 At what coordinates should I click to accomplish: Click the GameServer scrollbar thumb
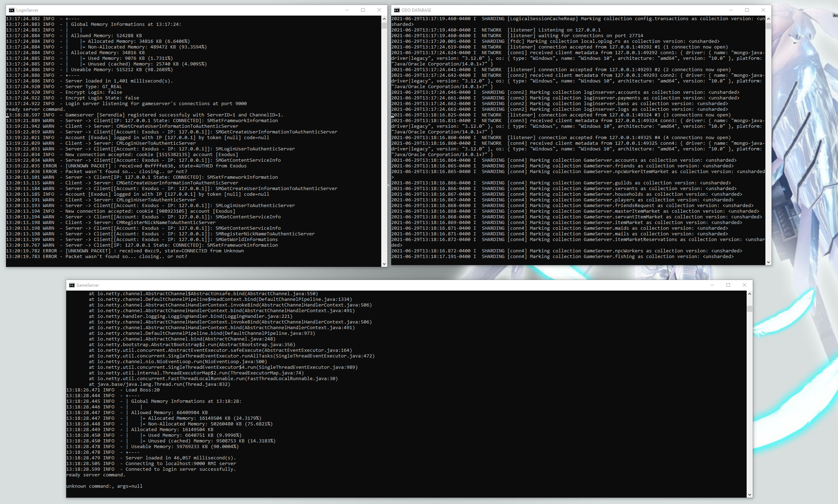click(749, 309)
